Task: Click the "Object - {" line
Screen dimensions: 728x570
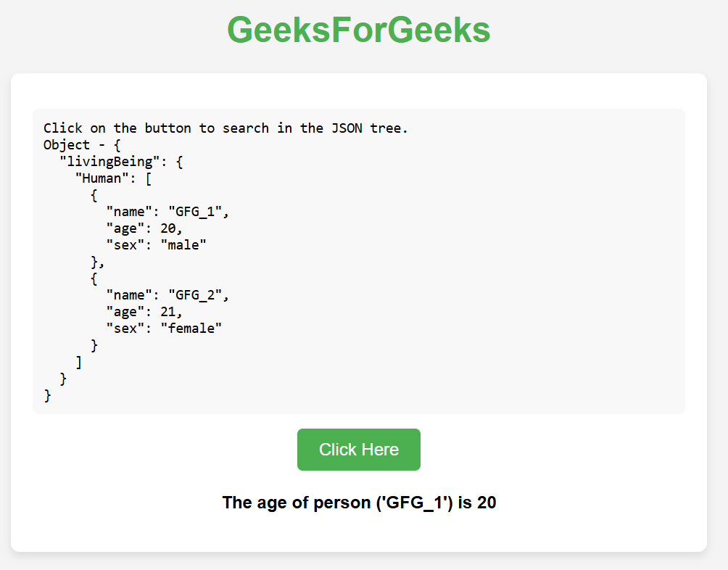Action: click(x=82, y=145)
